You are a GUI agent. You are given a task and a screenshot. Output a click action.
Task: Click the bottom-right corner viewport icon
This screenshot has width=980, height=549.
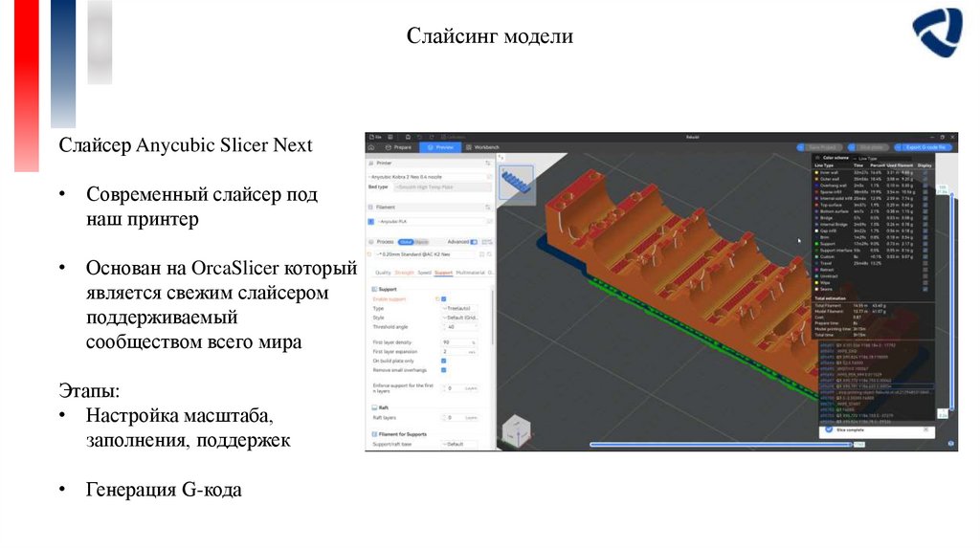[950, 444]
